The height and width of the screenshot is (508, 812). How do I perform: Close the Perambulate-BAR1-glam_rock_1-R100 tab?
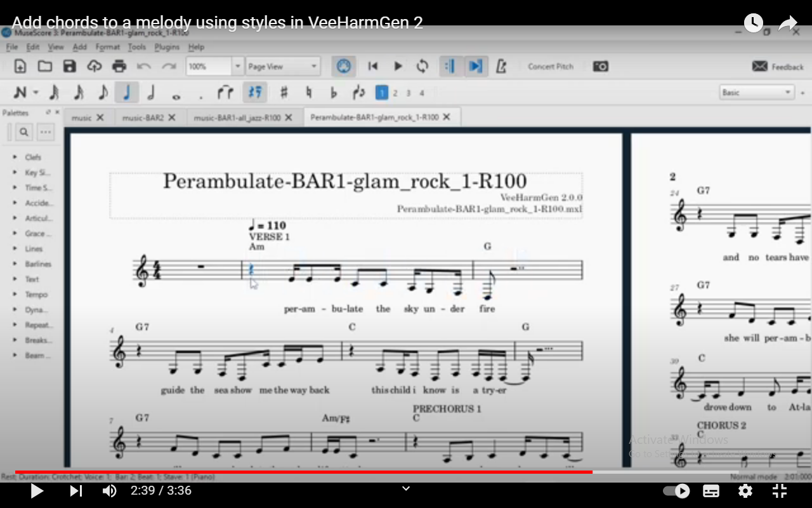[447, 117]
